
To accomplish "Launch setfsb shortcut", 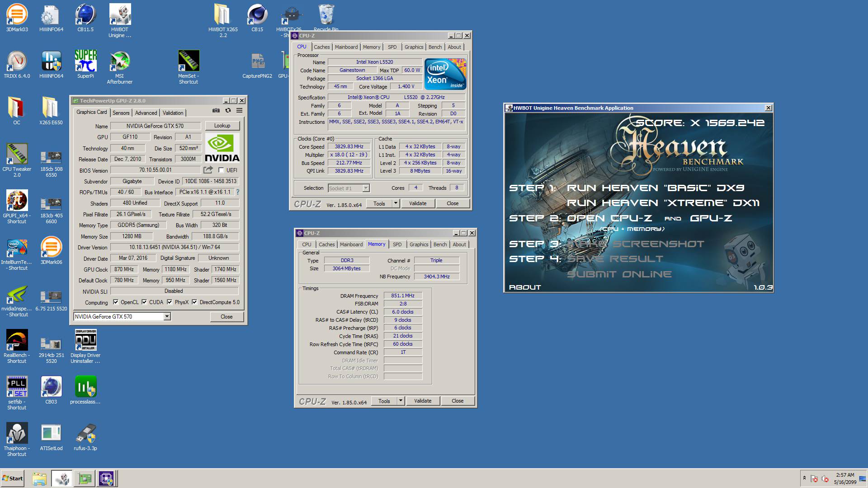I will (x=17, y=393).
